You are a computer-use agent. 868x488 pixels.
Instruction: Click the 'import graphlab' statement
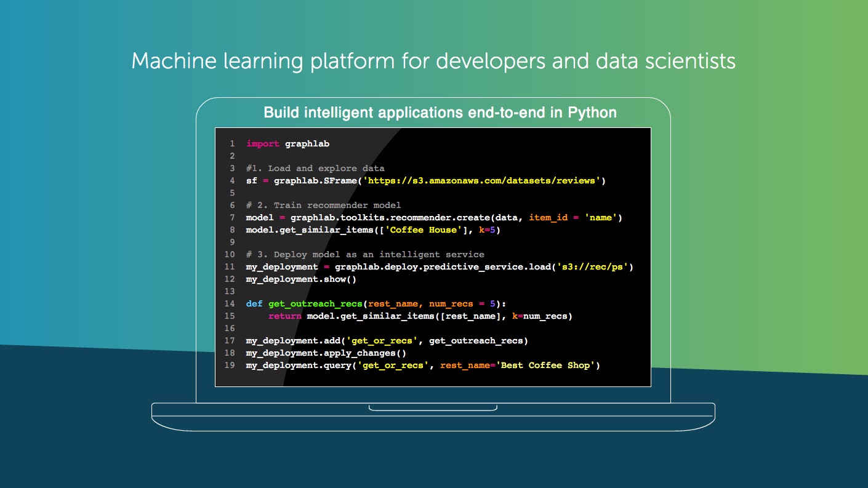click(287, 143)
